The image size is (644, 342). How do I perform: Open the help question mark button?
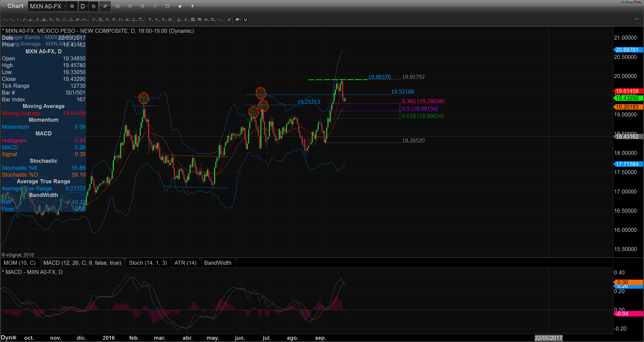pos(623,1)
